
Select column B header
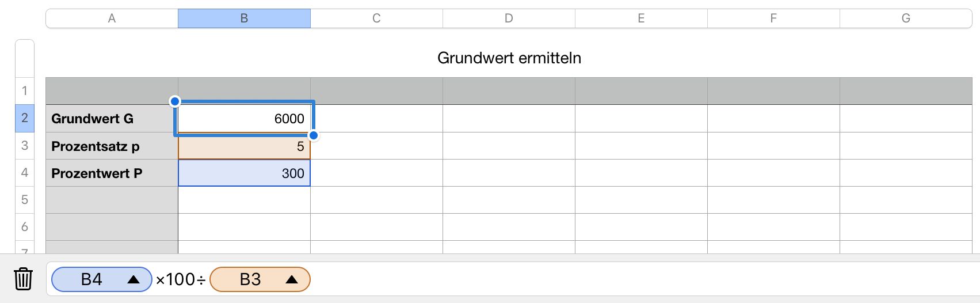click(x=244, y=18)
